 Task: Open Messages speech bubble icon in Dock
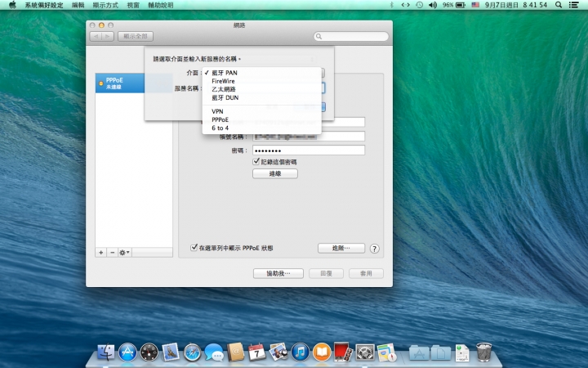pyautogui.click(x=214, y=352)
